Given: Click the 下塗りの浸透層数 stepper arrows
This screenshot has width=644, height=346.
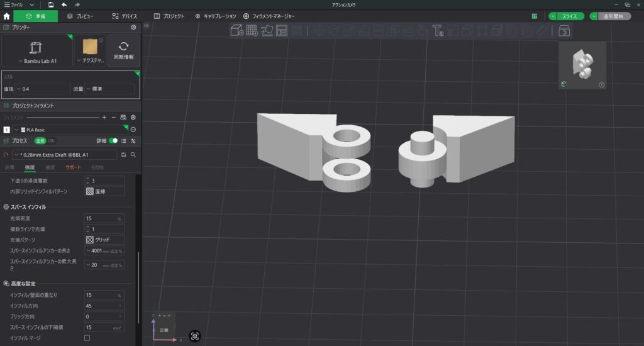Looking at the screenshot, I should (x=87, y=181).
